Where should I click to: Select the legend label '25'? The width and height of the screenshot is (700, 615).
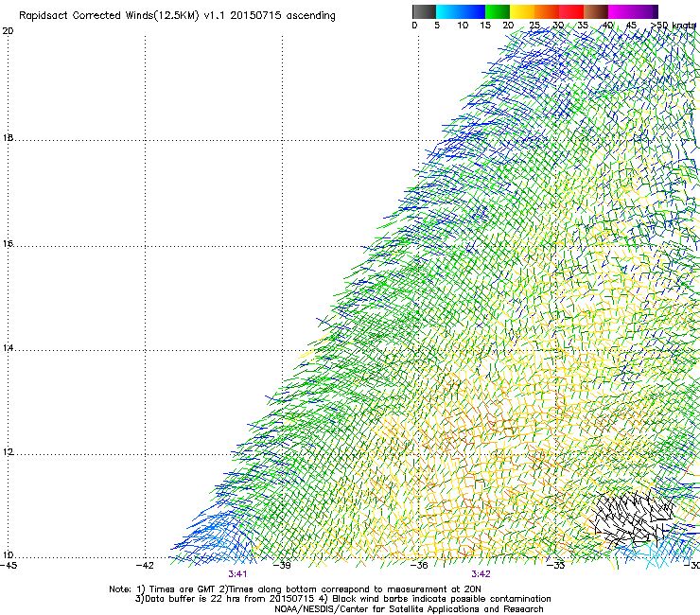click(x=534, y=26)
